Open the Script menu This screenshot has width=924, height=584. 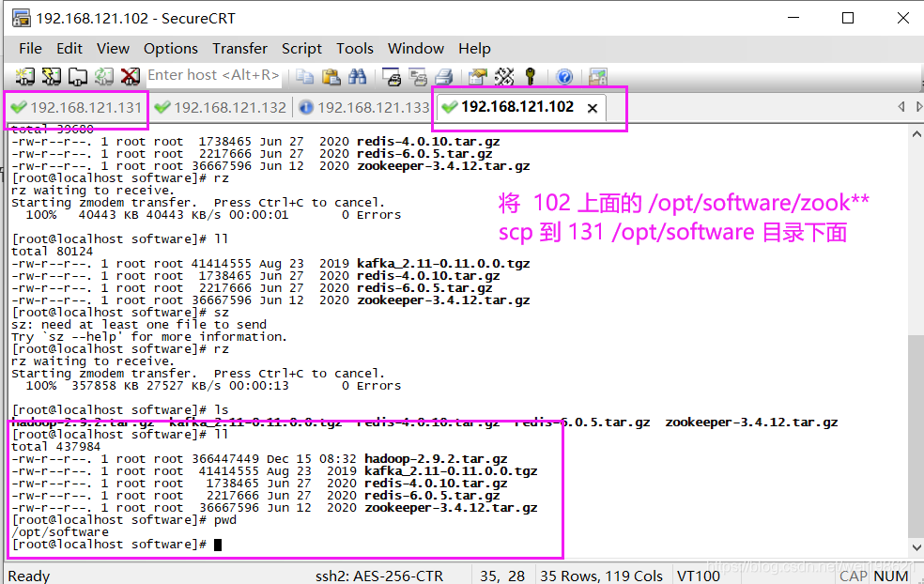point(301,48)
